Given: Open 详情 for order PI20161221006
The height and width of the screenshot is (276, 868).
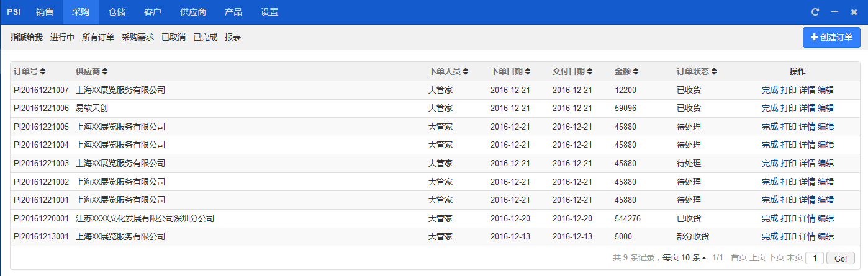Looking at the screenshot, I should tap(807, 108).
